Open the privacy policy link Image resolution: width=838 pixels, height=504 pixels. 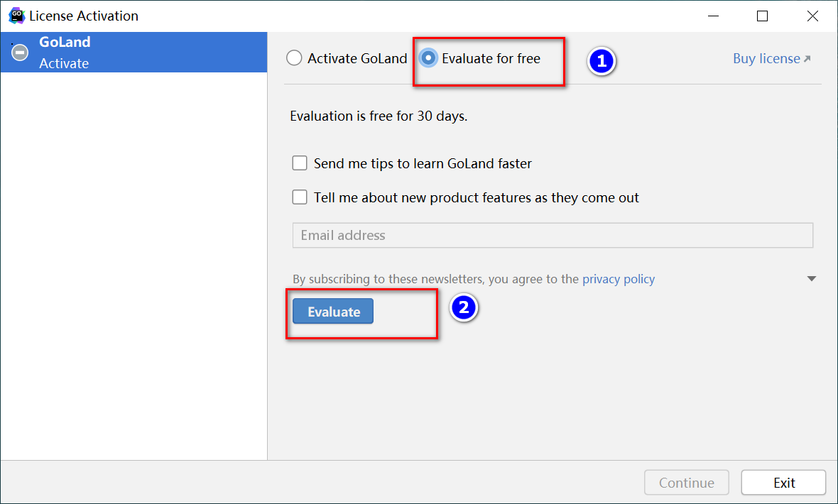click(x=619, y=279)
